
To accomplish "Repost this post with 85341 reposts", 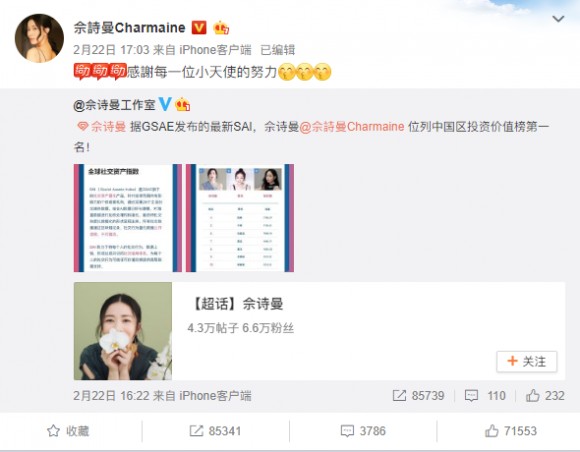I will [x=215, y=431].
